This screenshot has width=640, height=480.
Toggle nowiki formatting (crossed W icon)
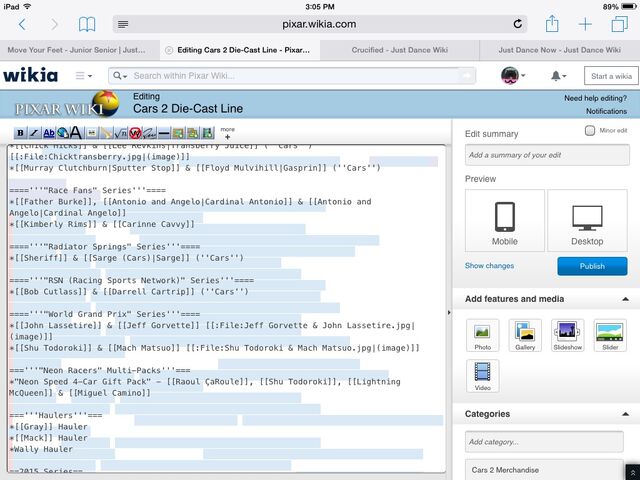tap(135, 133)
